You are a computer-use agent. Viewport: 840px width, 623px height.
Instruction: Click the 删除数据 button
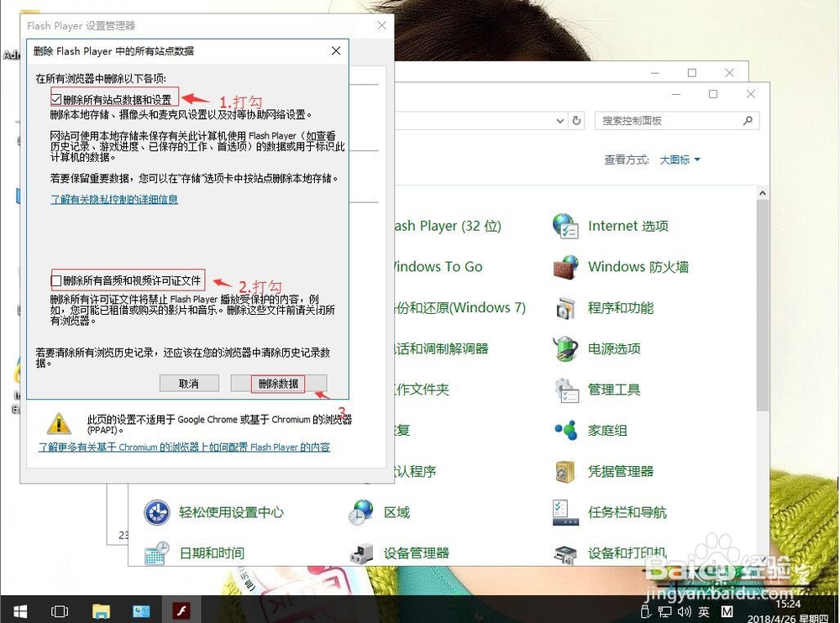(279, 384)
